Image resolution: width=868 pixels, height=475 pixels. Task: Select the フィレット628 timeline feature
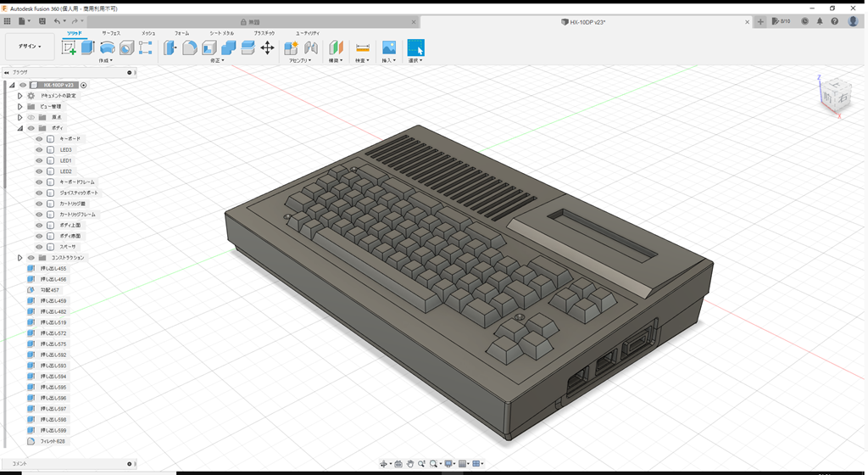point(52,442)
